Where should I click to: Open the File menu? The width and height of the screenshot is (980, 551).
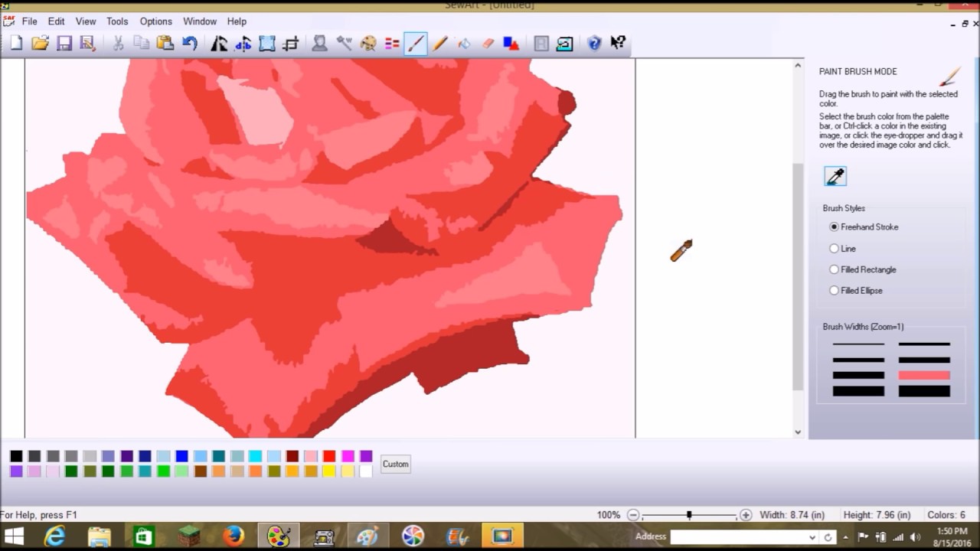click(x=30, y=21)
